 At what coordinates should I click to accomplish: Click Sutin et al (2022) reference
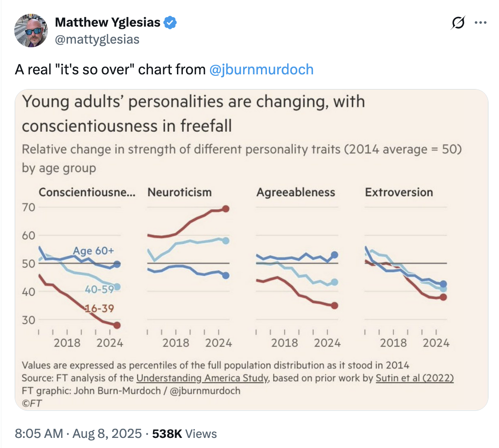click(x=414, y=378)
